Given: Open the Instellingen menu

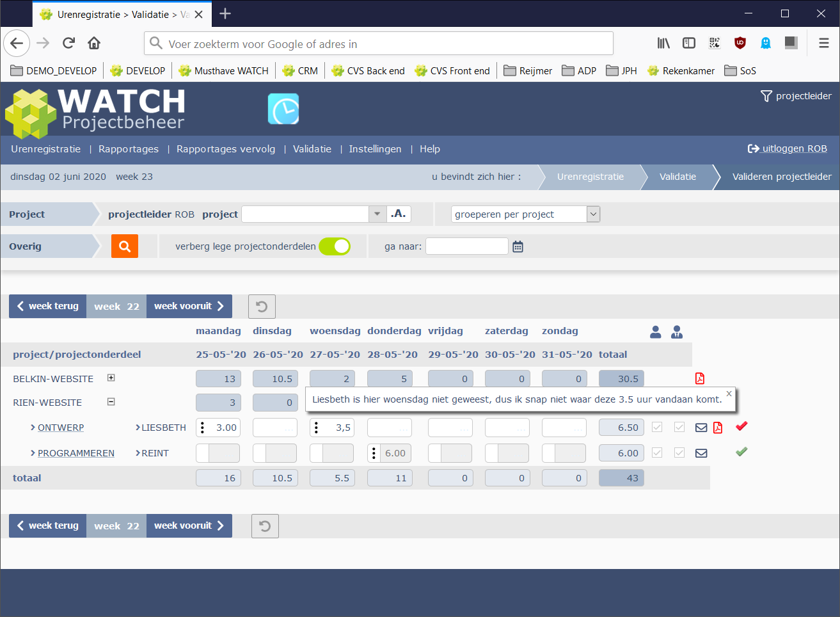Looking at the screenshot, I should [x=375, y=149].
